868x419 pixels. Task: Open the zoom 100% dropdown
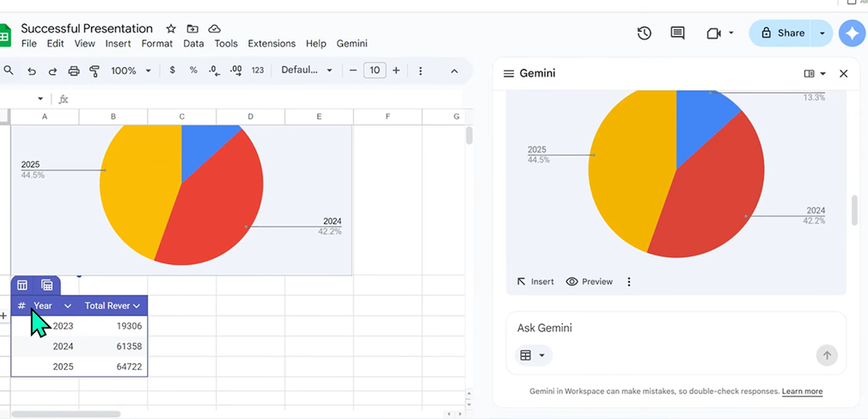point(148,71)
